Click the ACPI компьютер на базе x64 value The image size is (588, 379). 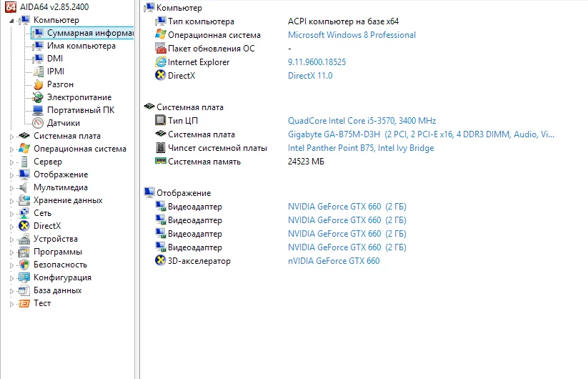[x=343, y=21]
